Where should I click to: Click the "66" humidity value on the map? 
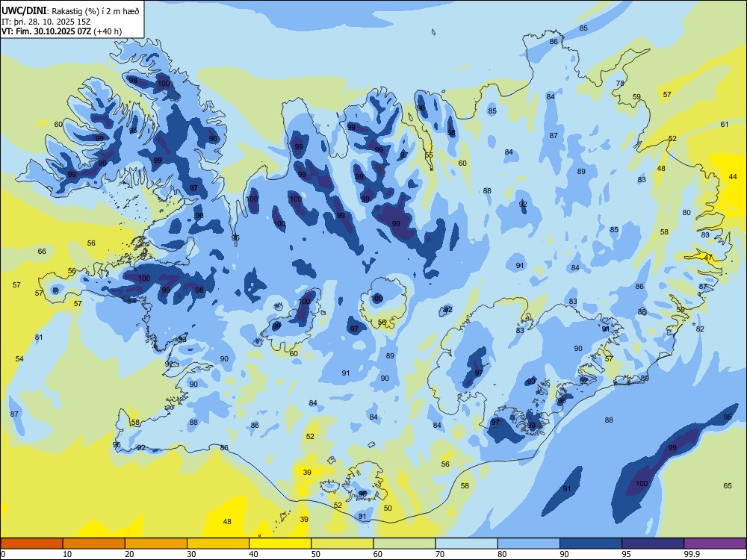tap(42, 251)
